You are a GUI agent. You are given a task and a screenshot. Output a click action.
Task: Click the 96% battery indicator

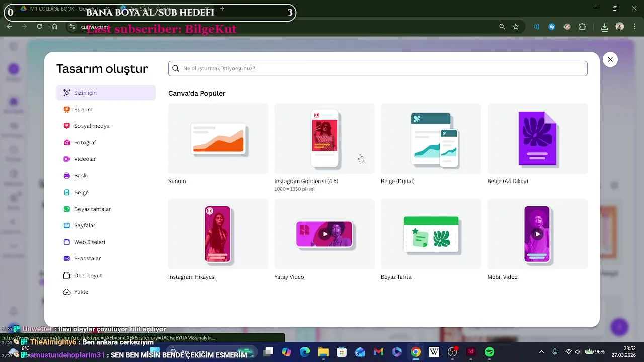[x=595, y=352]
